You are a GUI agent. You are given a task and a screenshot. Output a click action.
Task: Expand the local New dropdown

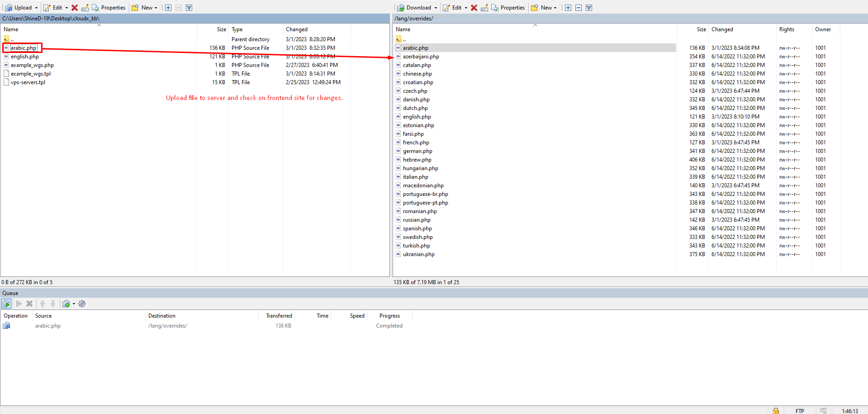click(156, 8)
